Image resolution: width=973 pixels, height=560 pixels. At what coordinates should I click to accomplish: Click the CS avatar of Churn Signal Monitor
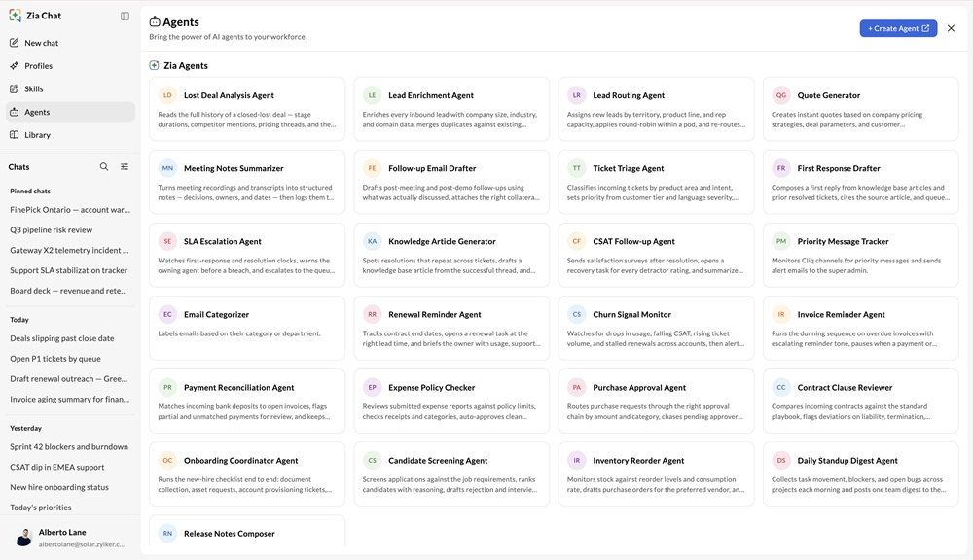576,314
